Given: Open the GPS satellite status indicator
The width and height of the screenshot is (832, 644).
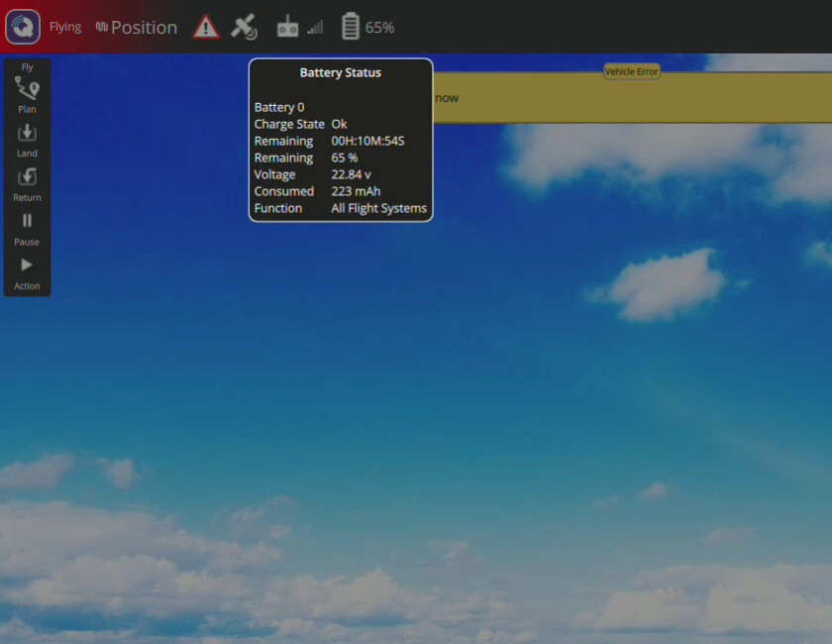Looking at the screenshot, I should (244, 28).
